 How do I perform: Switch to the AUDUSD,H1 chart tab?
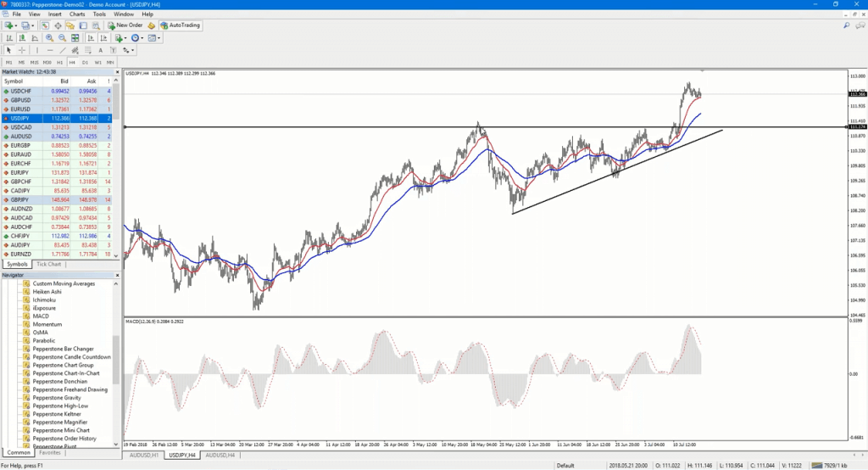(x=144, y=455)
